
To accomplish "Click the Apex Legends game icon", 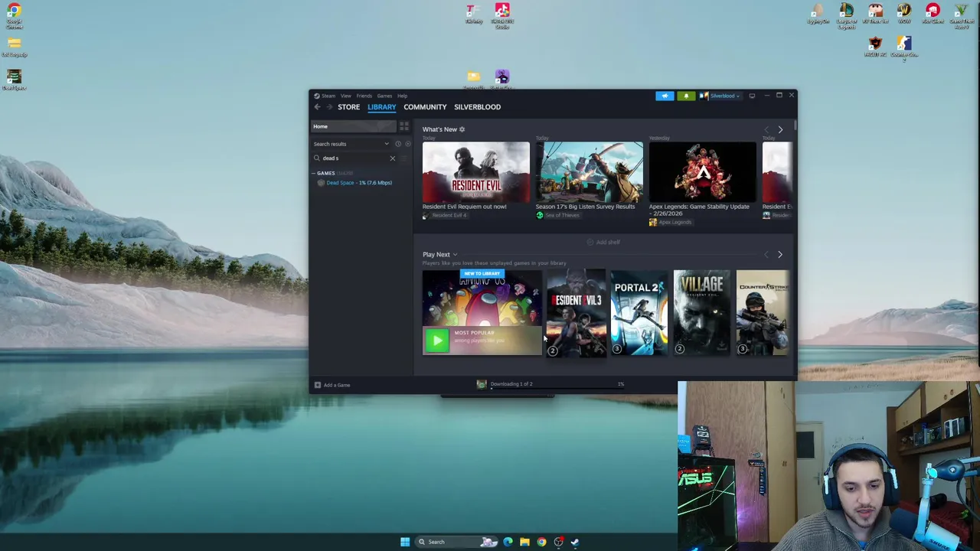I will [x=652, y=222].
